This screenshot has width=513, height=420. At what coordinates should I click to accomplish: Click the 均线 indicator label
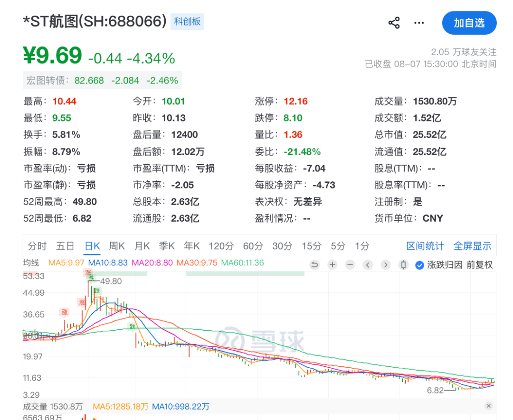tap(31, 263)
